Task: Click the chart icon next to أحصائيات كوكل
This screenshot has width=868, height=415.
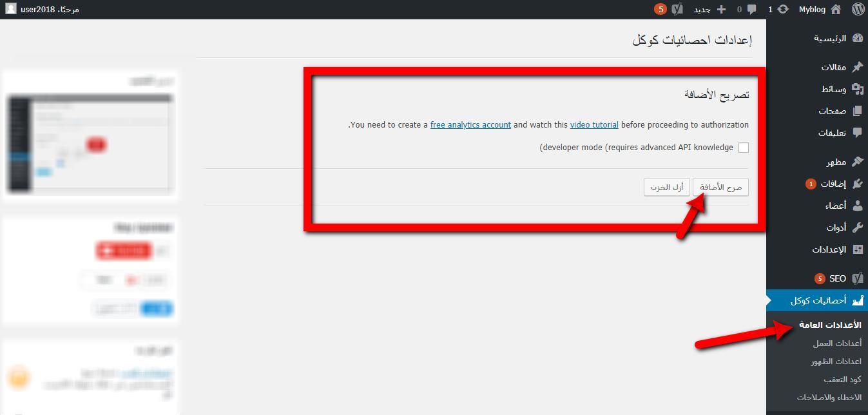Action: (x=857, y=300)
